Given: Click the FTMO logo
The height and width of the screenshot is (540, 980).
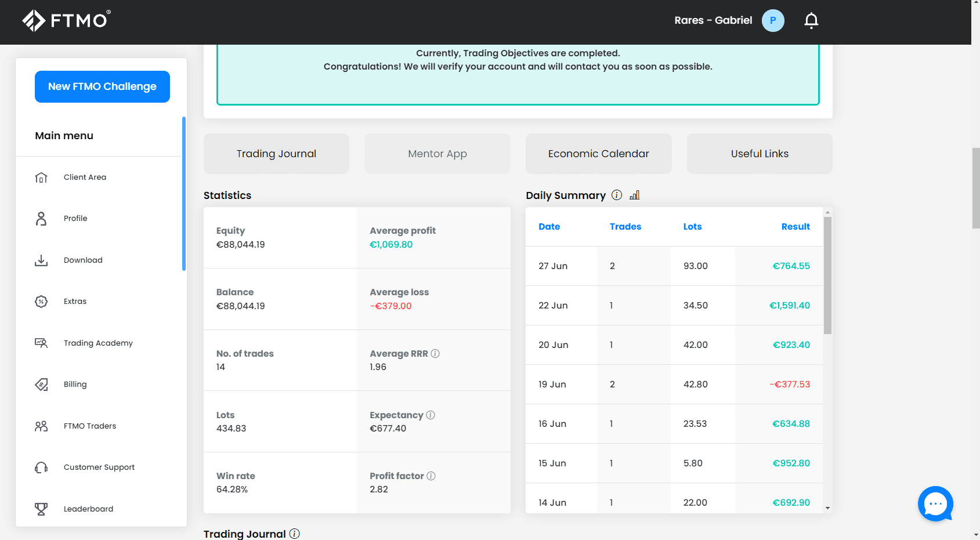Looking at the screenshot, I should (66, 20).
